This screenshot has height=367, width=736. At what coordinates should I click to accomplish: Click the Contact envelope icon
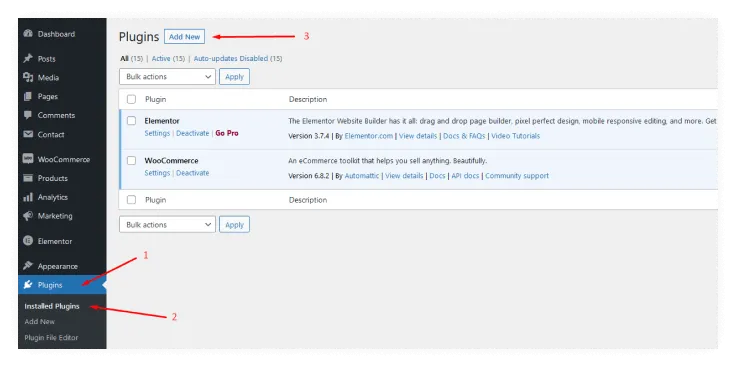coord(28,134)
